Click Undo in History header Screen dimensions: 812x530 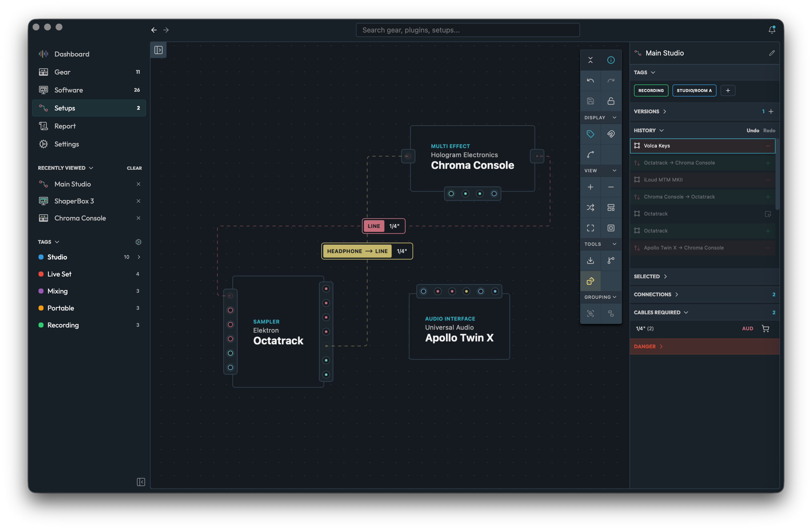[x=752, y=130]
